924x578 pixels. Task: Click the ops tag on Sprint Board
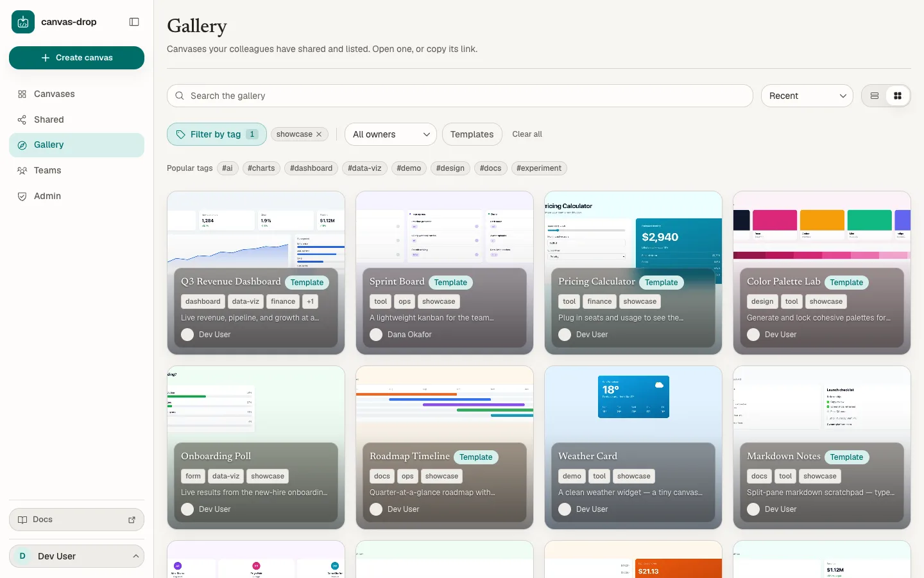click(x=404, y=302)
